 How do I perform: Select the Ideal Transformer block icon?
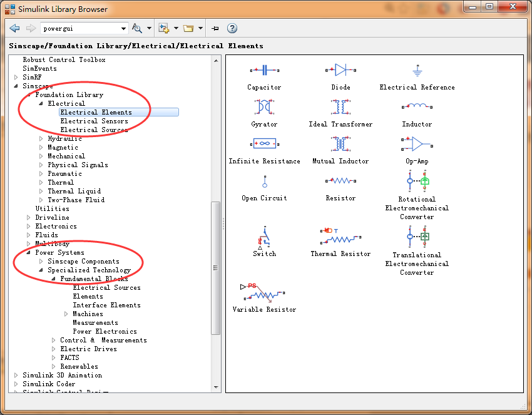click(x=340, y=107)
